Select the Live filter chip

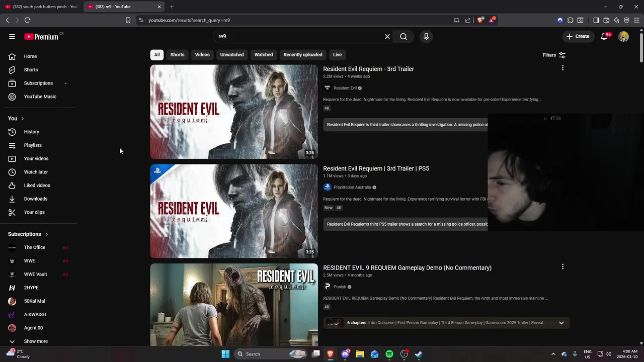[337, 55]
